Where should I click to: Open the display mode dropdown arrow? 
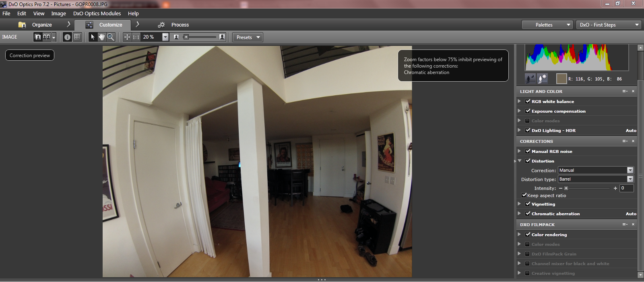[x=54, y=37]
